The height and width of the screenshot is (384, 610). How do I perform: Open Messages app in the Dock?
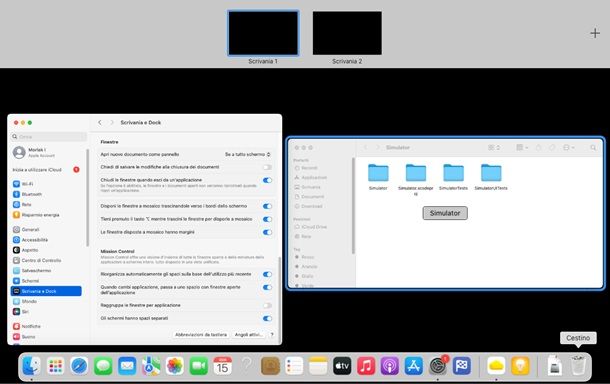(103, 366)
